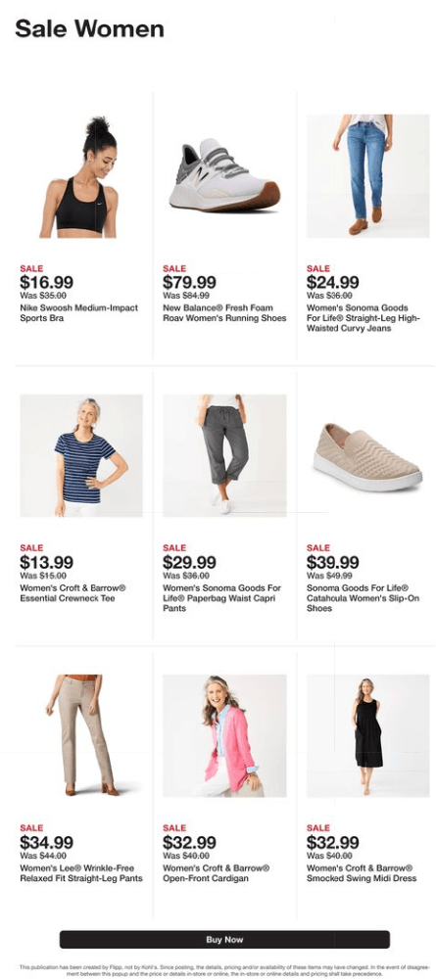This screenshot has height=980, width=436.
Task: View the Catahoula slip-on shoe image
Action: [x=367, y=457]
